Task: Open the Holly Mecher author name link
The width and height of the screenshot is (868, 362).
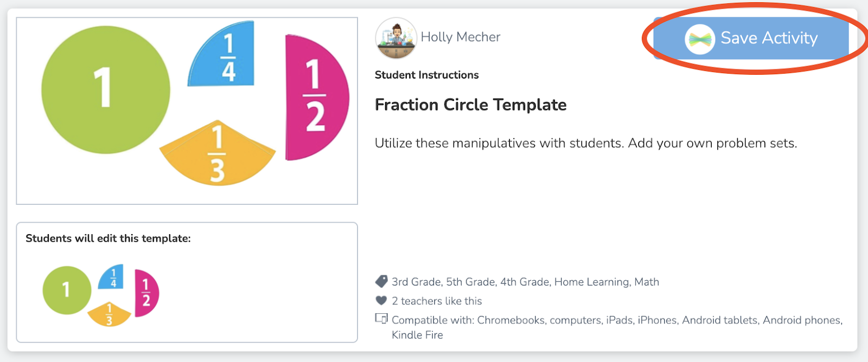Action: pyautogui.click(x=460, y=37)
